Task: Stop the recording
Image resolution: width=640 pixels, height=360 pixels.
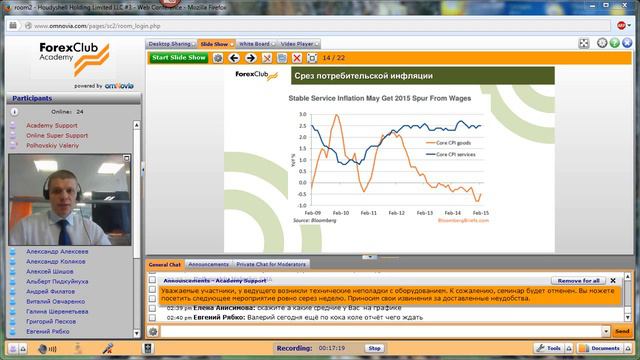Action: click(x=374, y=348)
